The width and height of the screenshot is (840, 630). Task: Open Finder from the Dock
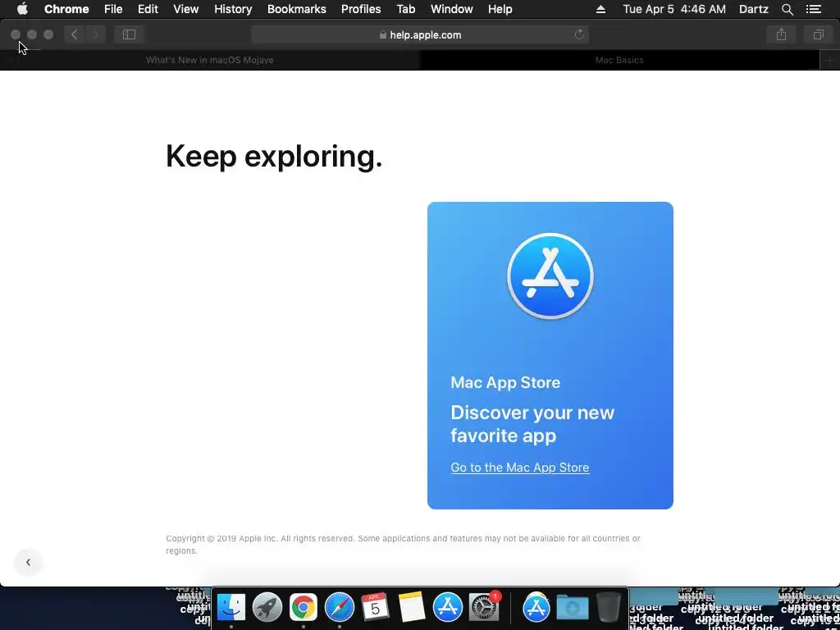[231, 608]
